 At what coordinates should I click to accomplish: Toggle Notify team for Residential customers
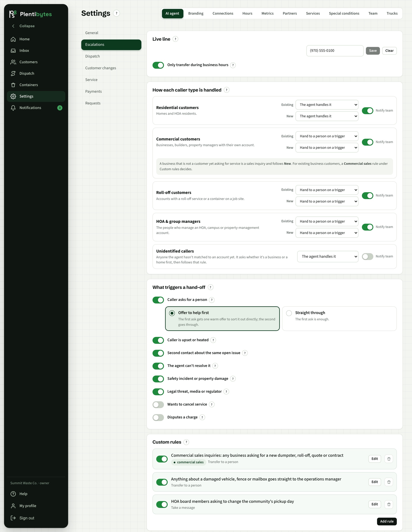coord(367,111)
